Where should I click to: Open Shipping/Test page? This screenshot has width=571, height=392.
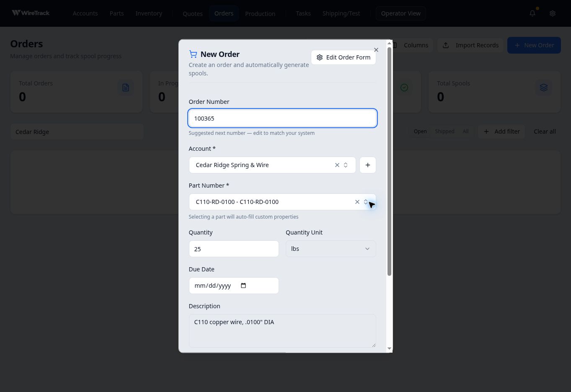[x=341, y=13]
